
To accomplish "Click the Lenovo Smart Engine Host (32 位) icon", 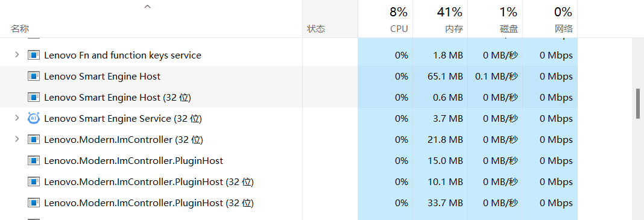I will [x=33, y=97].
